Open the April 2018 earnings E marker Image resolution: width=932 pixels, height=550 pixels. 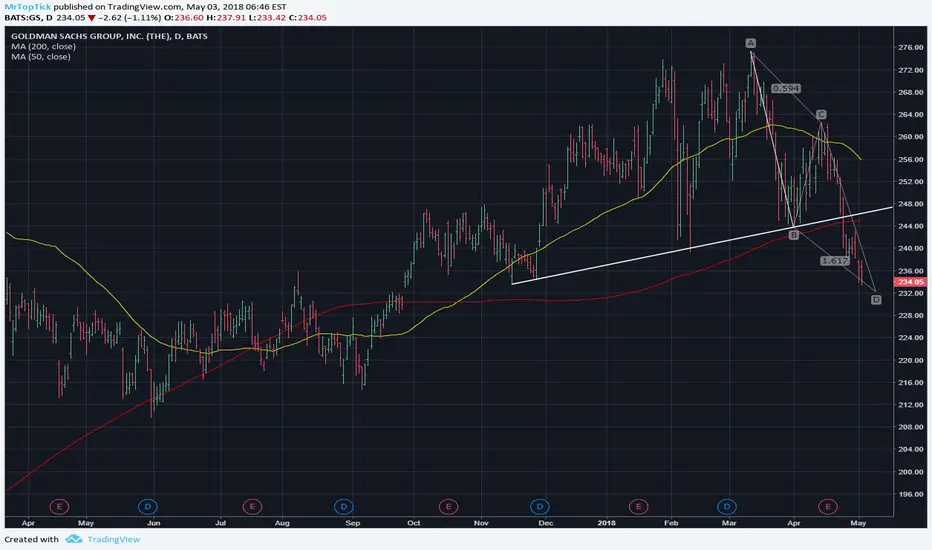(x=827, y=507)
